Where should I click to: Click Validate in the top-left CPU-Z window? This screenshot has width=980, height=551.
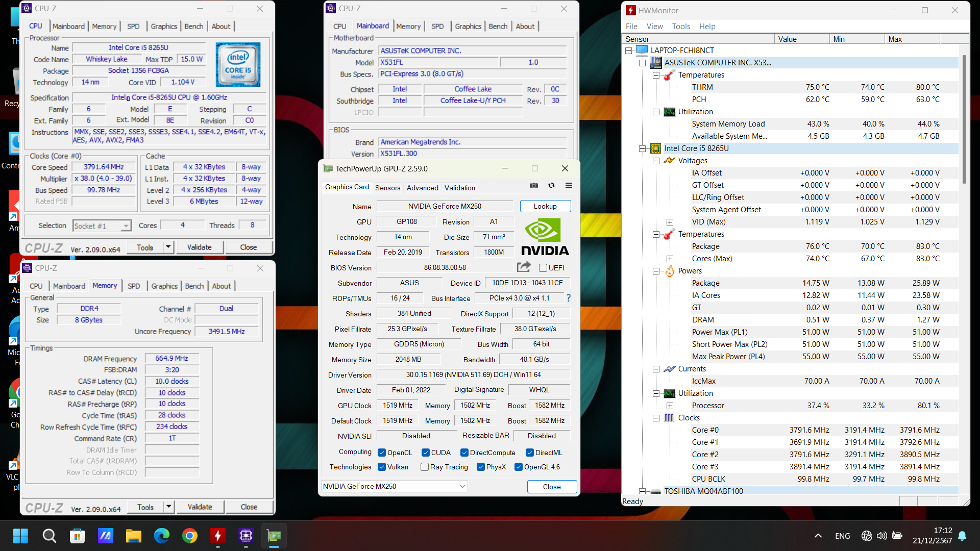tap(200, 247)
